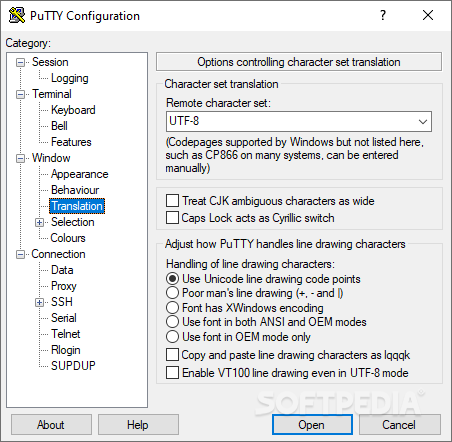Click the Open button
452x442 pixels.
(312, 425)
